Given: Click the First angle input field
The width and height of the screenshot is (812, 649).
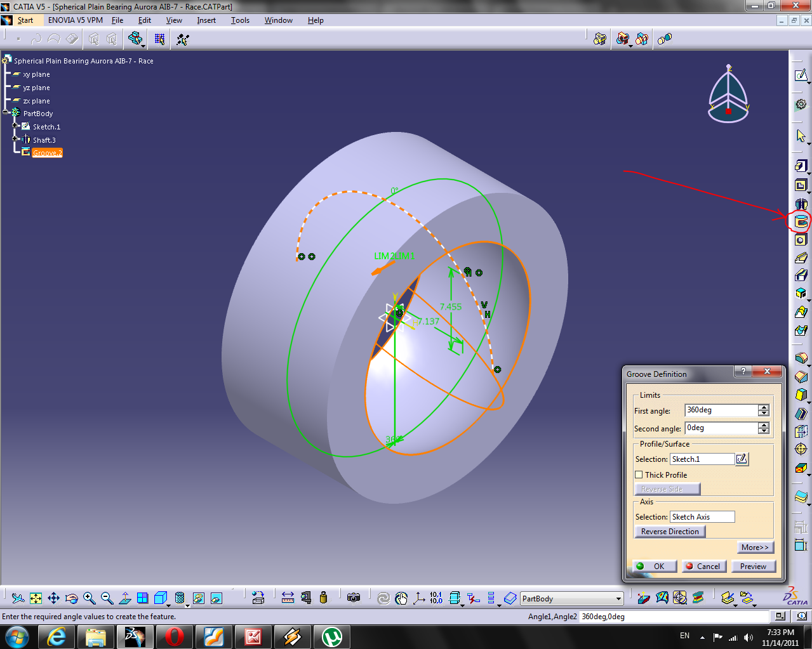Looking at the screenshot, I should click(x=721, y=410).
